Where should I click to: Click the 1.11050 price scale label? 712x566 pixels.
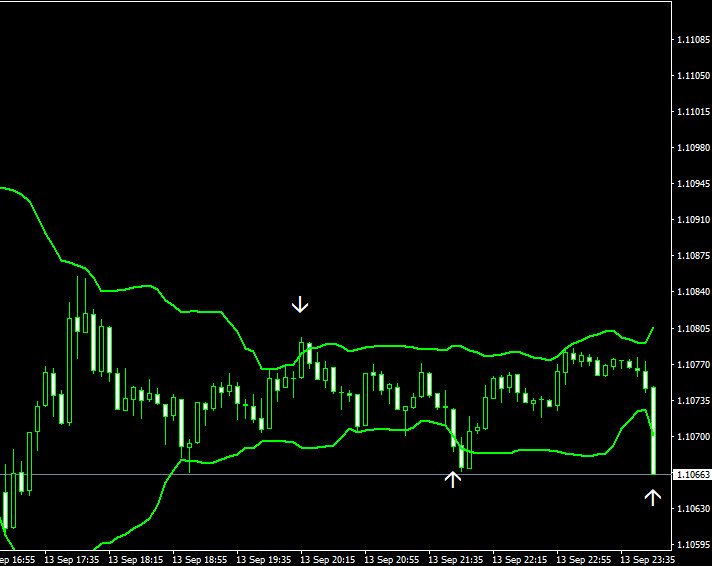click(693, 76)
